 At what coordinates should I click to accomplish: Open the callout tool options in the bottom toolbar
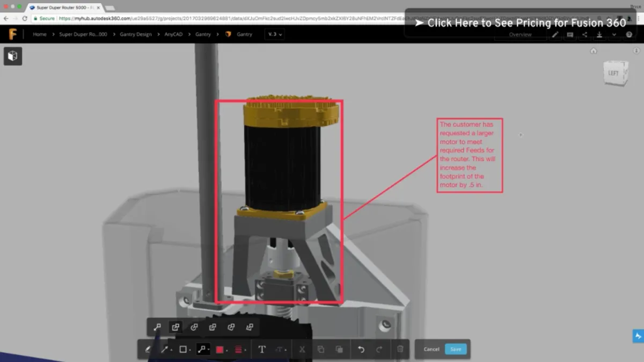tap(203, 349)
